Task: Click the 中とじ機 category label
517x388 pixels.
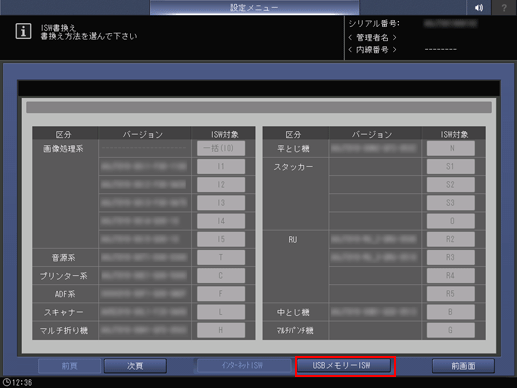Action: click(293, 312)
